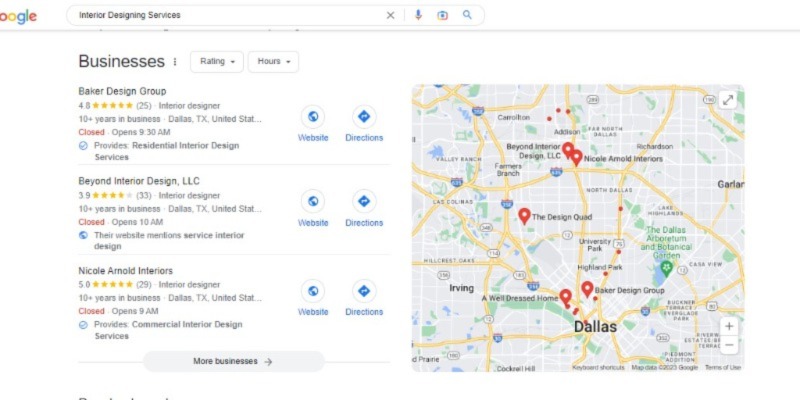
Task: Open the Google logo home link
Action: (x=18, y=16)
